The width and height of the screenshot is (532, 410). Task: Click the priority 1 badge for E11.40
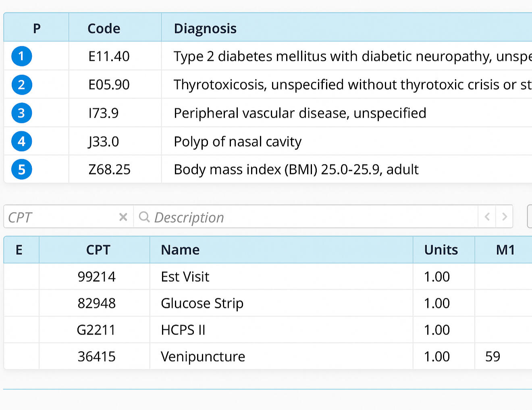point(21,56)
